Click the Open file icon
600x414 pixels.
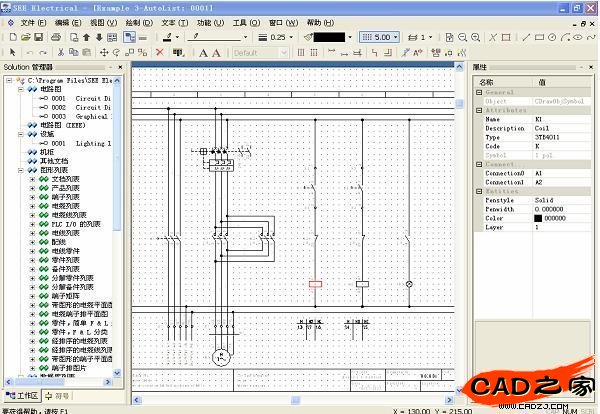(24, 37)
